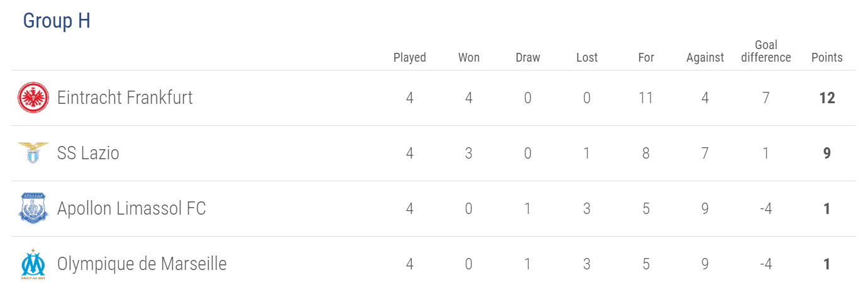
Task: Click Eintracht Frankfurt's 11 goals for value
Action: (646, 98)
